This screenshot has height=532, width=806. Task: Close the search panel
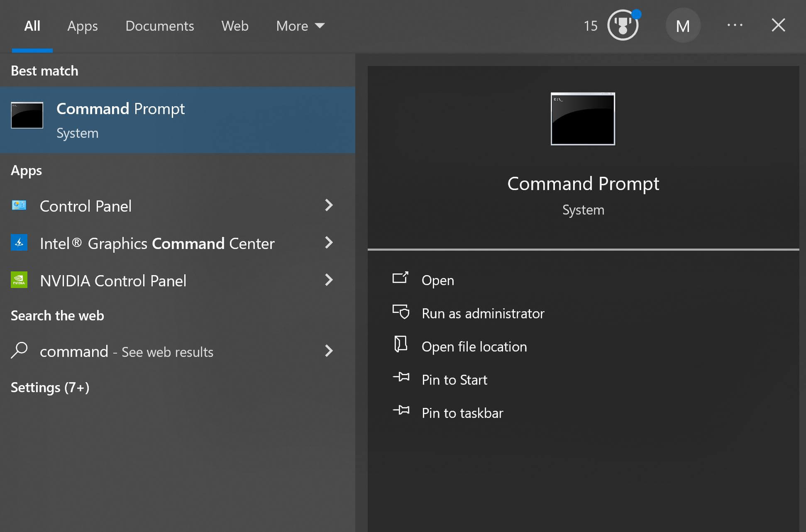pos(778,25)
